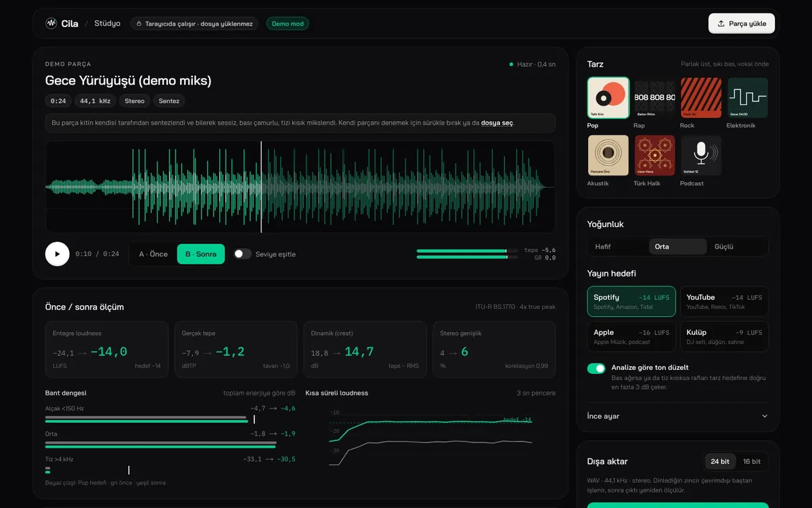Switch to B · Sonra playback
Viewport: 812px width, 508px height.
(x=201, y=254)
